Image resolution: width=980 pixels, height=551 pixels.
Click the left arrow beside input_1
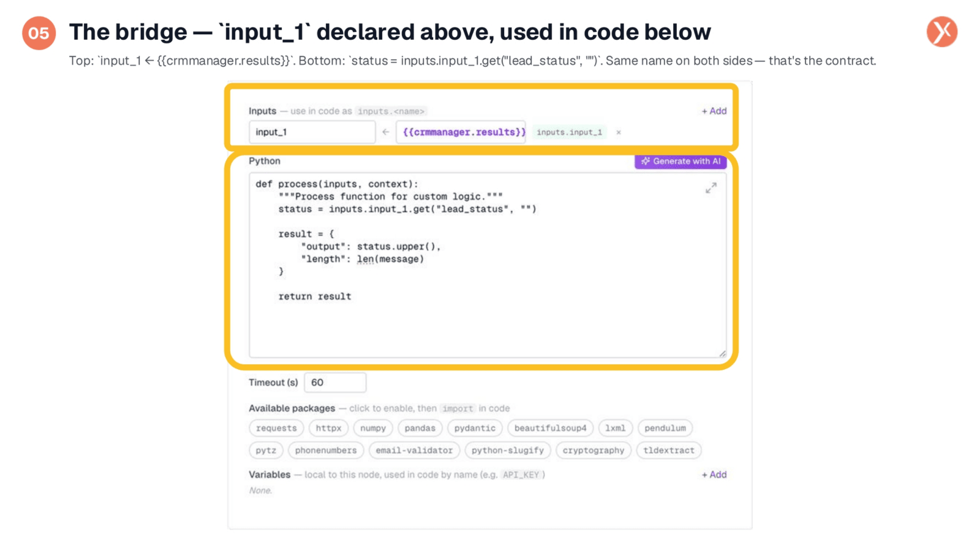386,132
